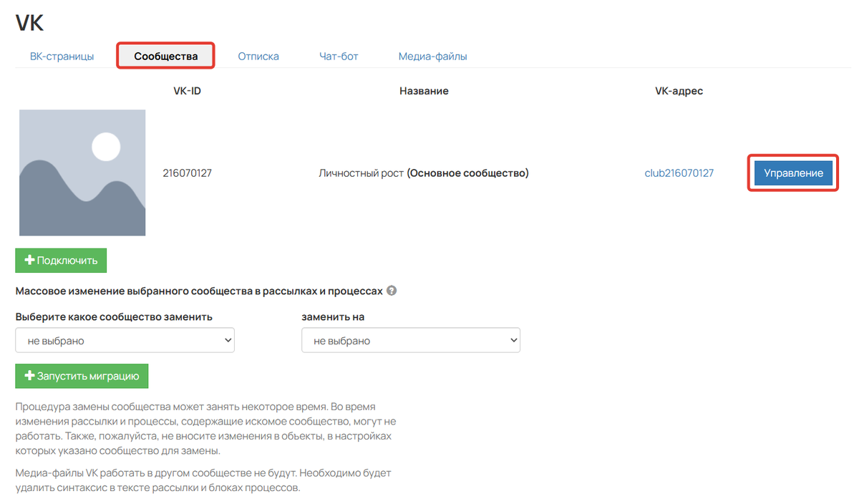Click the green Подключить button
The image size is (859, 504).
[61, 261]
